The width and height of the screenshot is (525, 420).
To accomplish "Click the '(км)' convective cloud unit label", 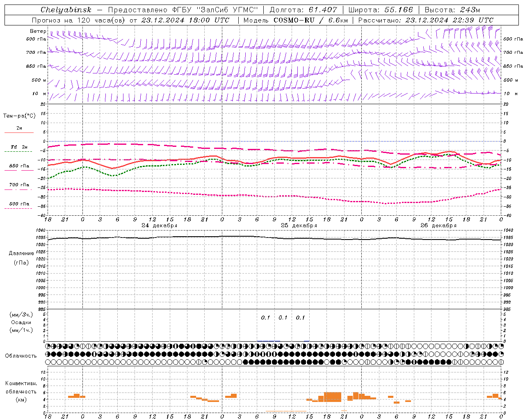I will [21, 399].
